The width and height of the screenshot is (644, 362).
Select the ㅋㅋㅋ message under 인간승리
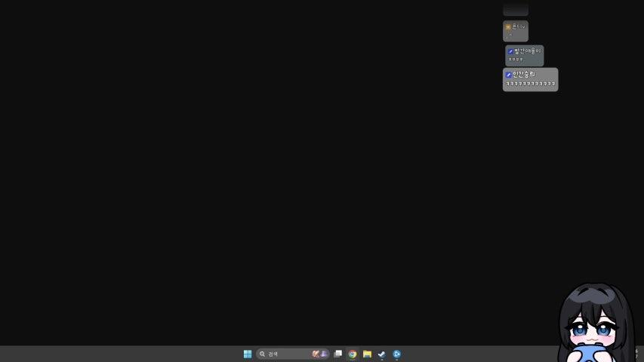pyautogui.click(x=530, y=84)
